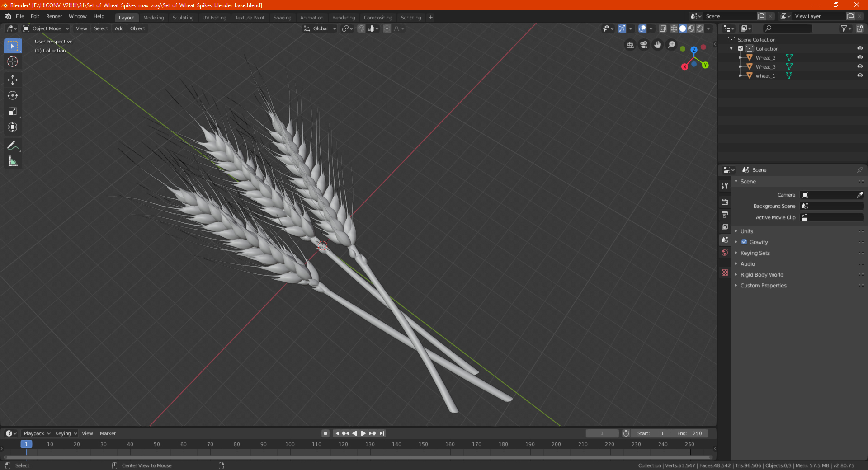Image resolution: width=868 pixels, height=470 pixels.
Task: Open the File menu
Action: (x=20, y=16)
